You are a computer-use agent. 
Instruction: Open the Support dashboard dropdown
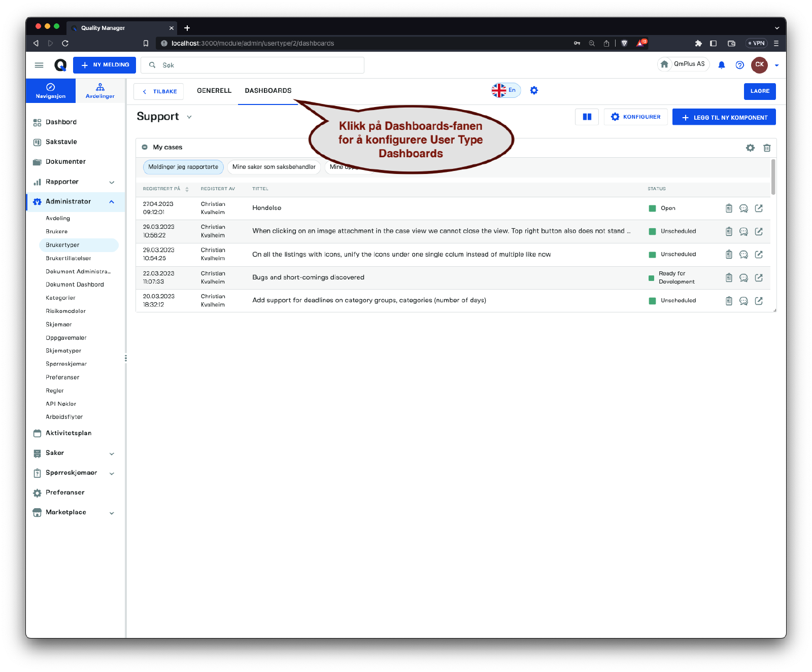coord(189,117)
